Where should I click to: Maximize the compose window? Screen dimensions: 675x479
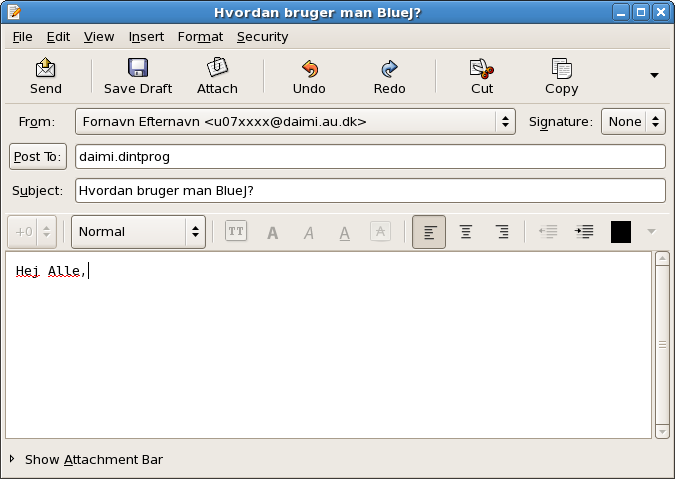tap(641, 12)
